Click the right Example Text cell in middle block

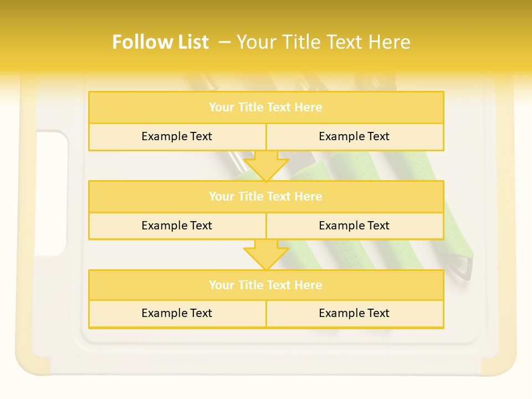coord(355,226)
